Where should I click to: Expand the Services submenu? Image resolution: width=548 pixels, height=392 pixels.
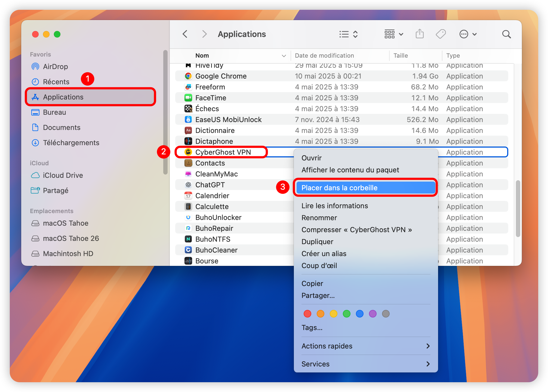pyautogui.click(x=366, y=364)
